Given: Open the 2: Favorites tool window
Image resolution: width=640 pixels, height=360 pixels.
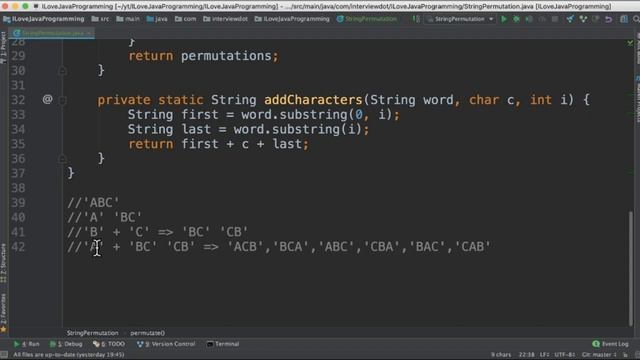Looking at the screenshot, I should click(3, 312).
